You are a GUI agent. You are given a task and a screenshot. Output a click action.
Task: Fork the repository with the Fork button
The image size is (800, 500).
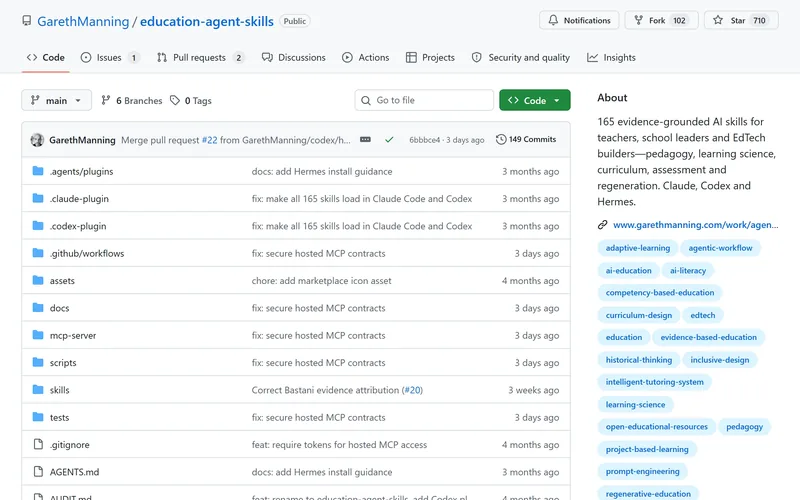(661, 20)
